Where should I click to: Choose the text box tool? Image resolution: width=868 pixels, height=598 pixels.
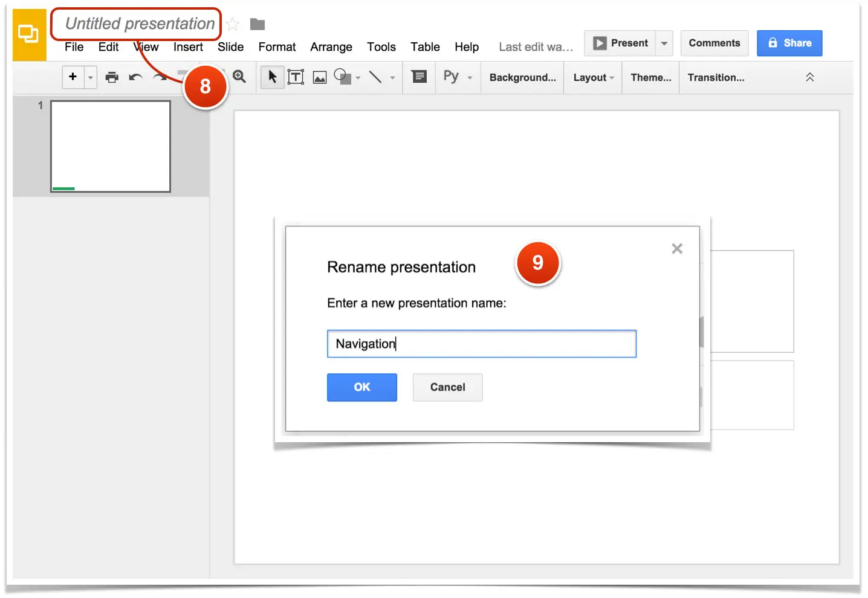click(296, 77)
